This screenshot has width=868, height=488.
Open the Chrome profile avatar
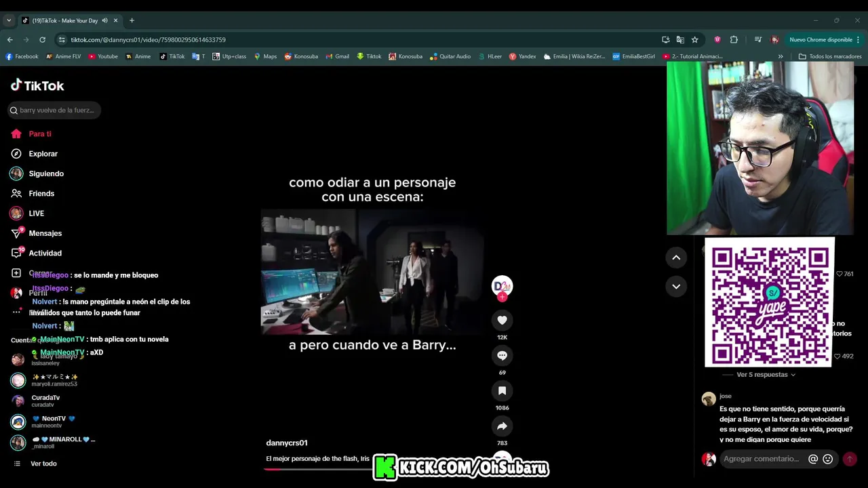(774, 40)
